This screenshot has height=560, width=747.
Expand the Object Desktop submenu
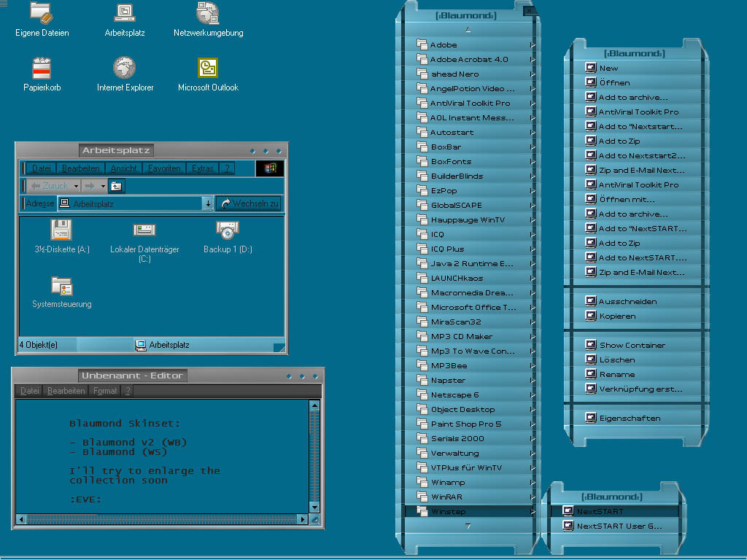tap(533, 410)
